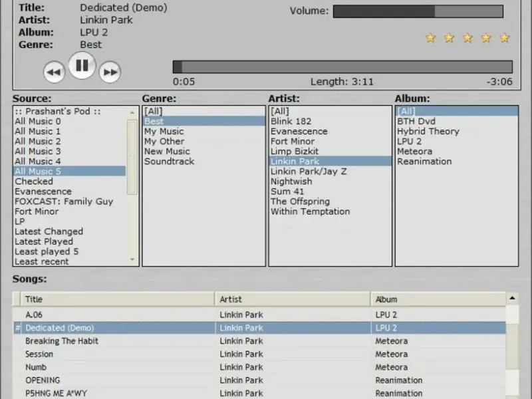Choose 'Meteora' in Album list
This screenshot has height=399, width=532.
(x=457, y=152)
